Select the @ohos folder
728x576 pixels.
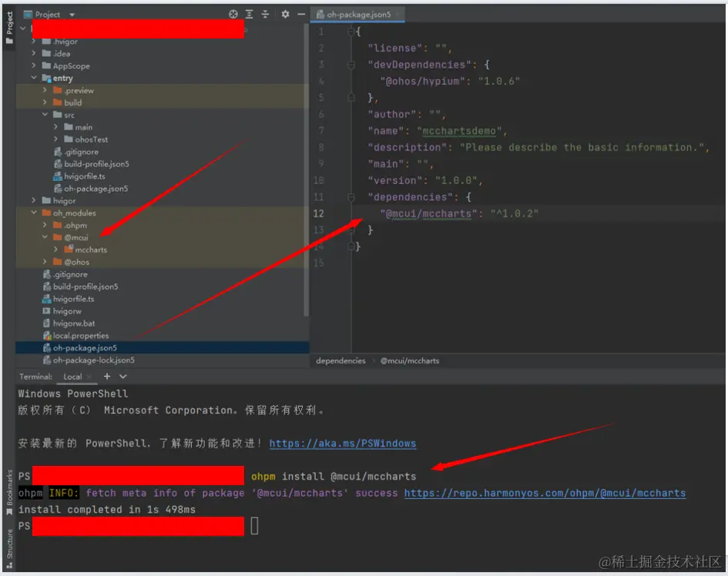(76, 262)
